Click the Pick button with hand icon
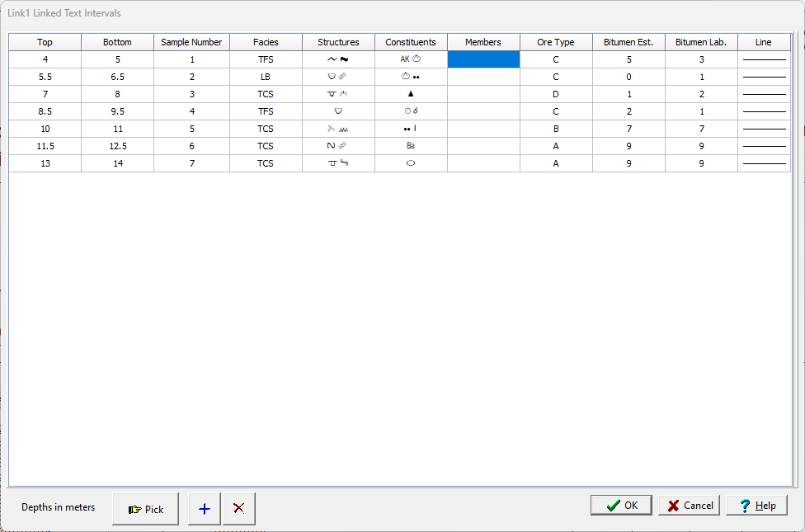 pos(146,509)
